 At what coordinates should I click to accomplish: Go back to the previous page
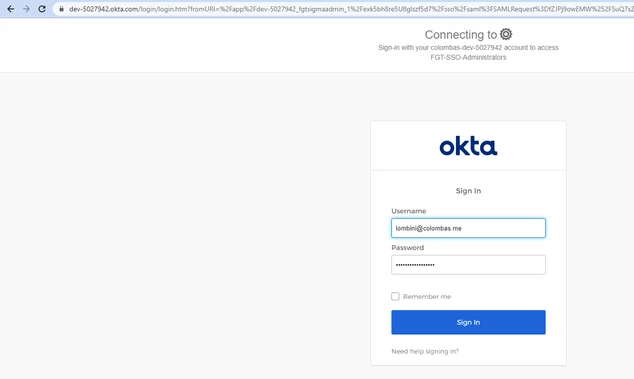click(x=11, y=9)
